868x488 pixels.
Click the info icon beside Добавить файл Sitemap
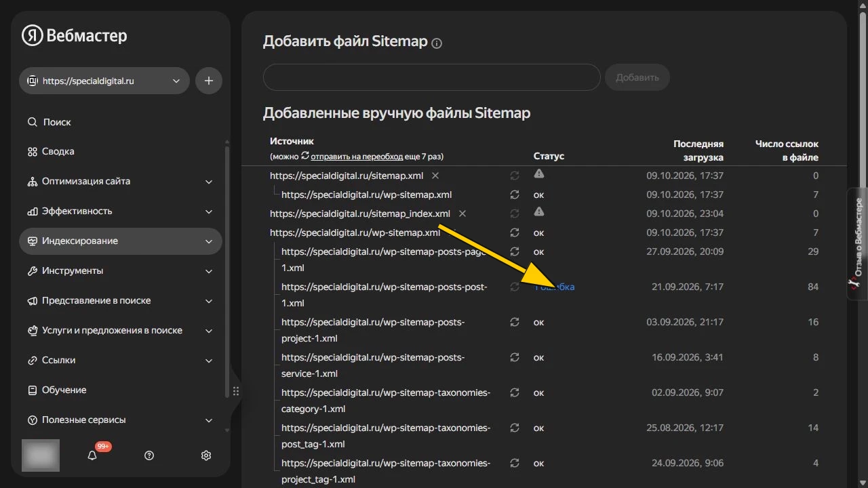[x=437, y=43]
